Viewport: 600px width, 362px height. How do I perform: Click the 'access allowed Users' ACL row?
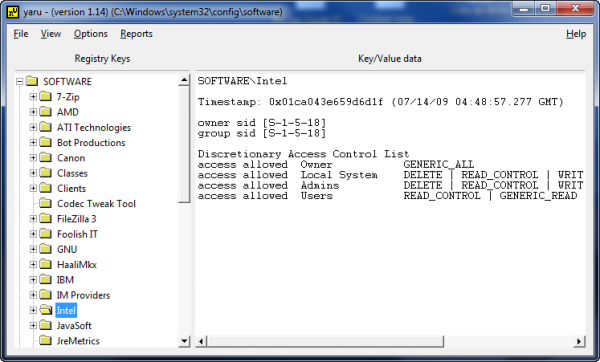pos(387,196)
